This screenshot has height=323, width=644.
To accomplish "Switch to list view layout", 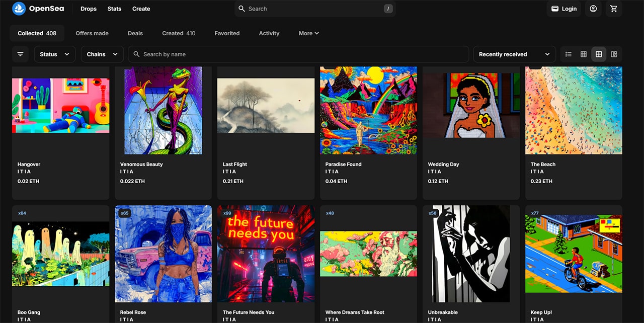I will [x=569, y=54].
